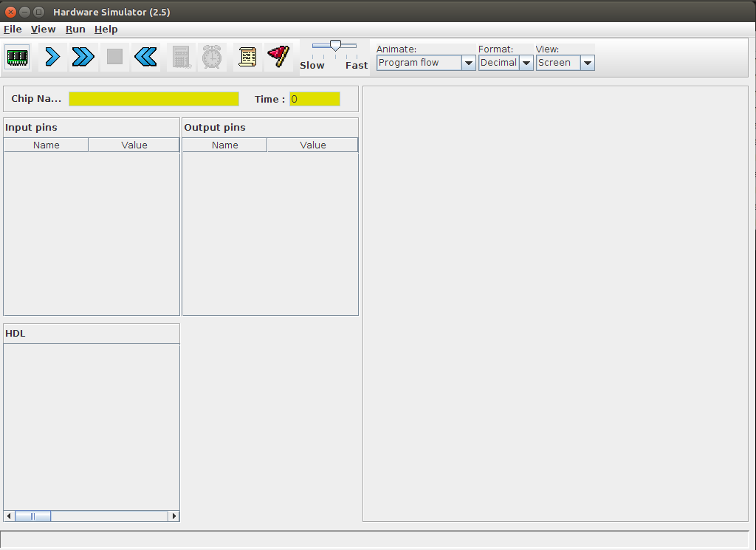
Task: Click the Load Script scroll icon
Action: click(x=247, y=57)
